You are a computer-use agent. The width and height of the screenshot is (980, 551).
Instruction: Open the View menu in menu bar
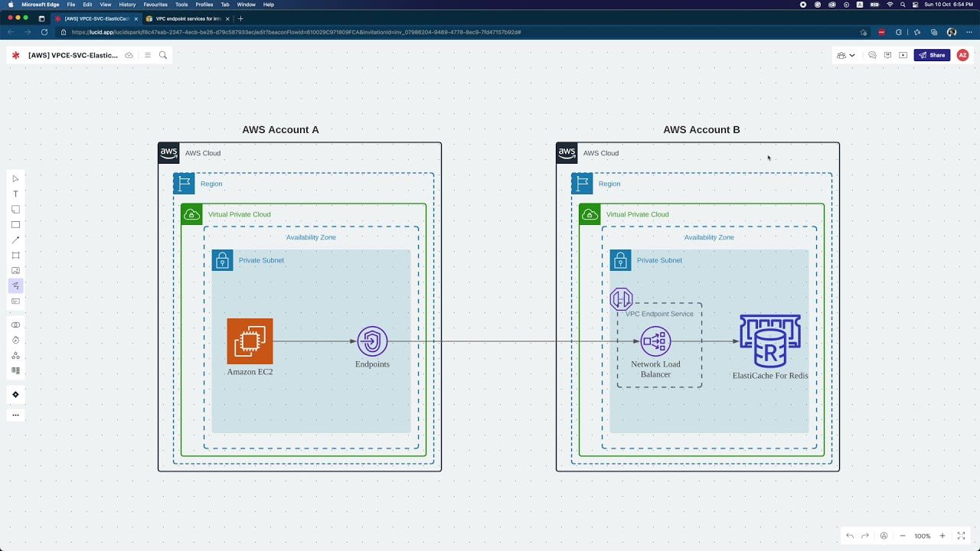106,5
